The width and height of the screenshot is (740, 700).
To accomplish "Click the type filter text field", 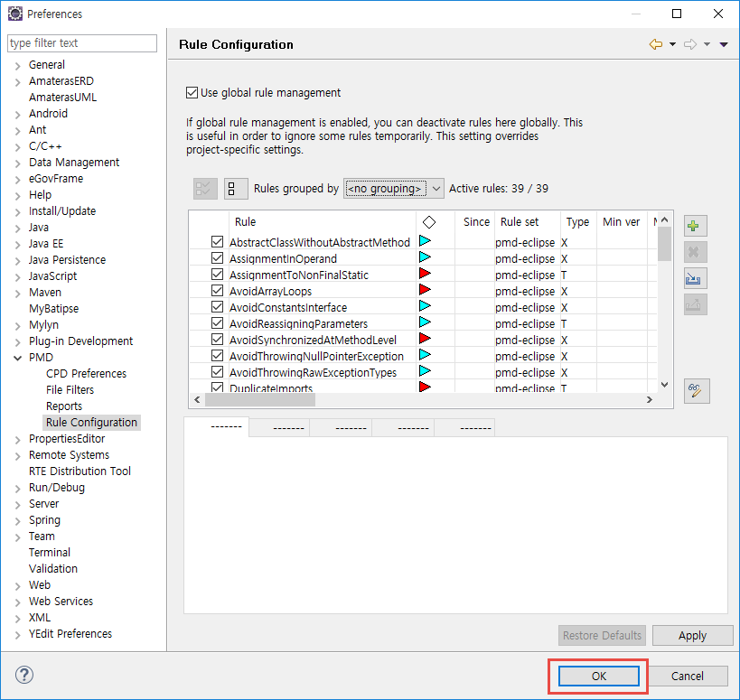I will [81, 43].
